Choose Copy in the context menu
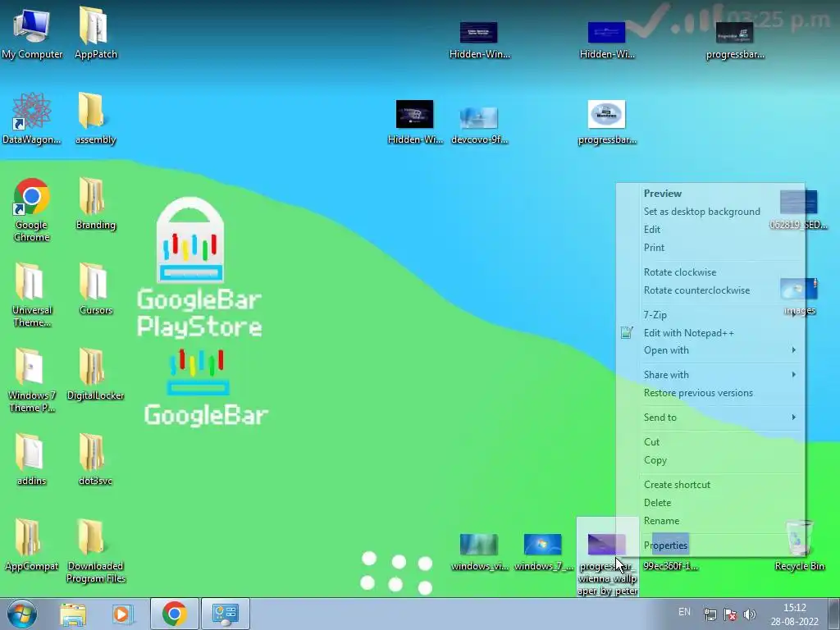 pos(710,460)
